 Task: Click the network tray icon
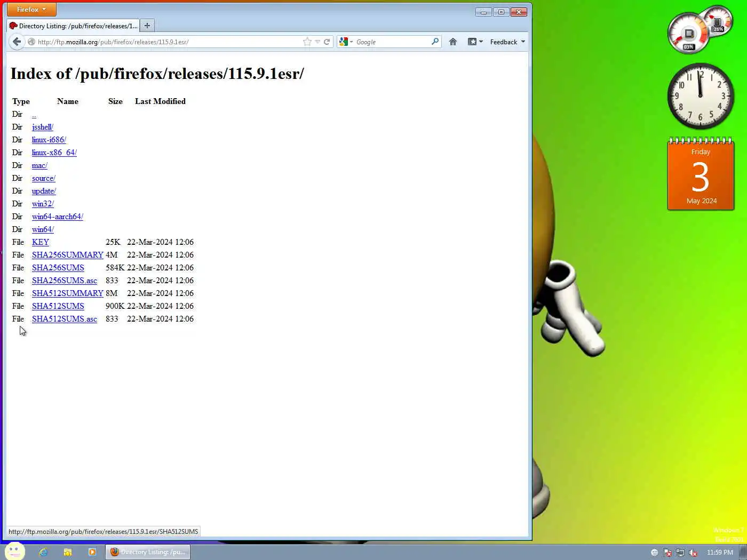(x=680, y=553)
